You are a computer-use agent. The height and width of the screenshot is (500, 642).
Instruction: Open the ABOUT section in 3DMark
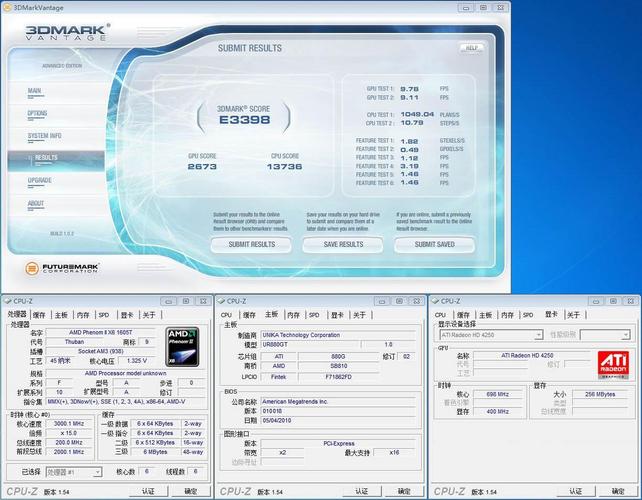(x=36, y=203)
